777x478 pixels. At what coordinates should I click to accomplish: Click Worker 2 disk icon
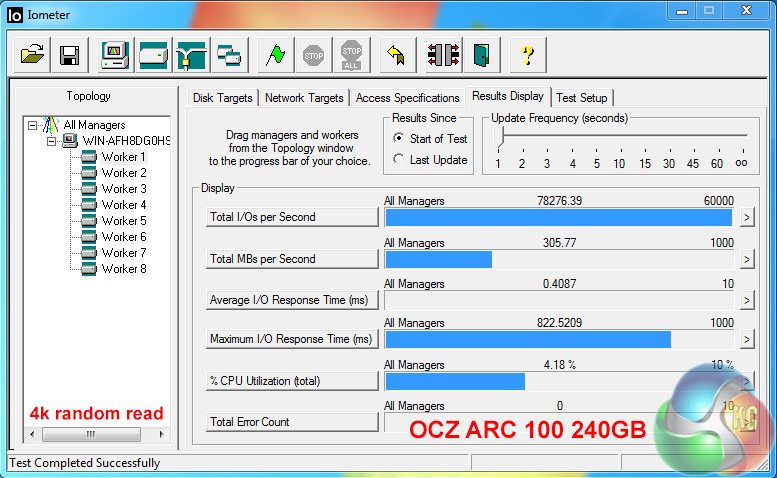[x=89, y=173]
